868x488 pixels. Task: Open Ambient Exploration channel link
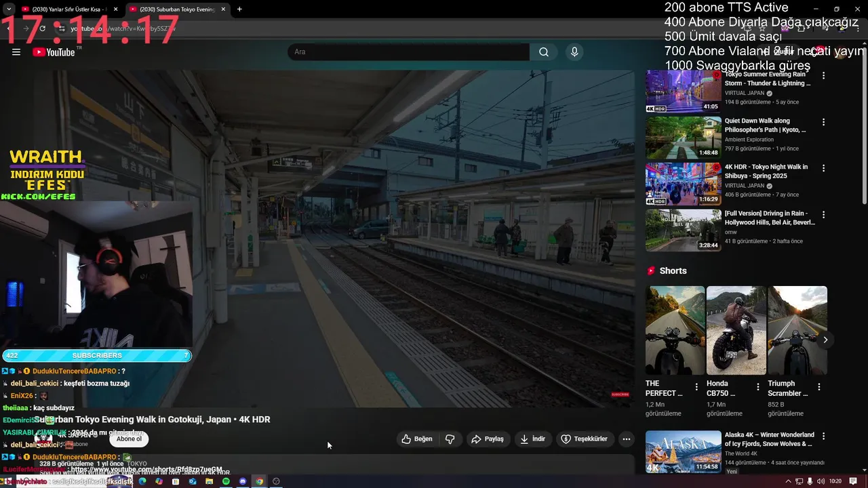tap(749, 140)
